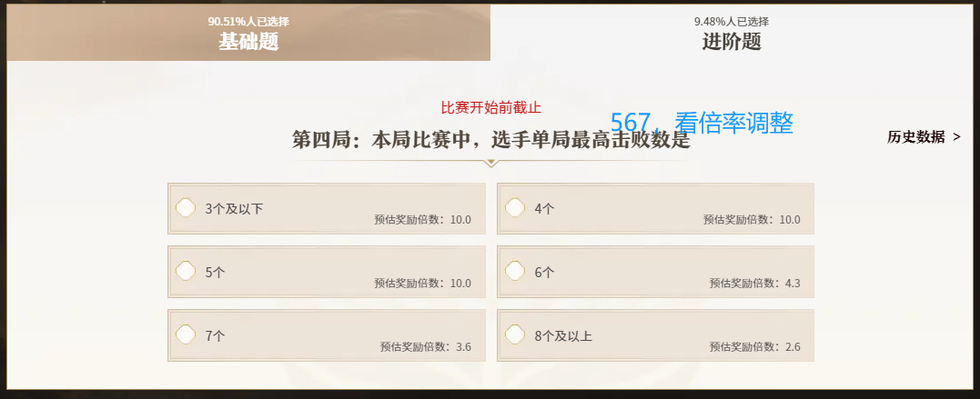Select the 3个及以下 radio button
980x399 pixels.
[186, 208]
